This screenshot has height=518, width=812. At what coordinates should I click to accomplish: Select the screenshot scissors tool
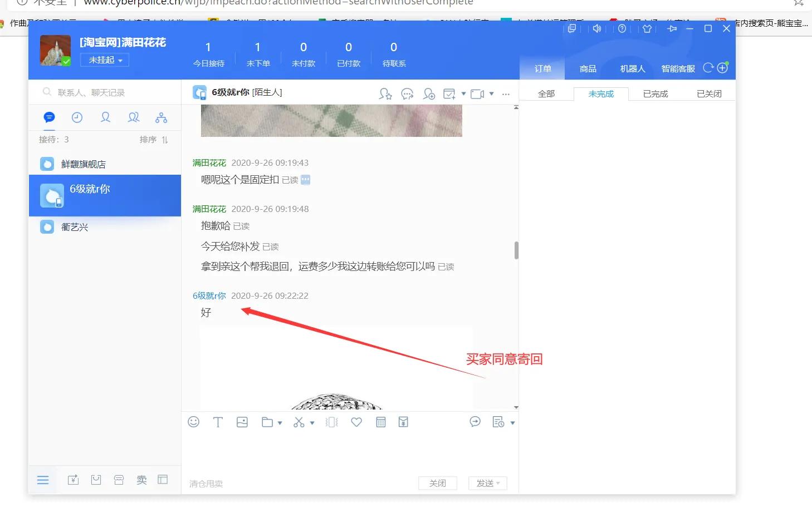[x=299, y=422]
